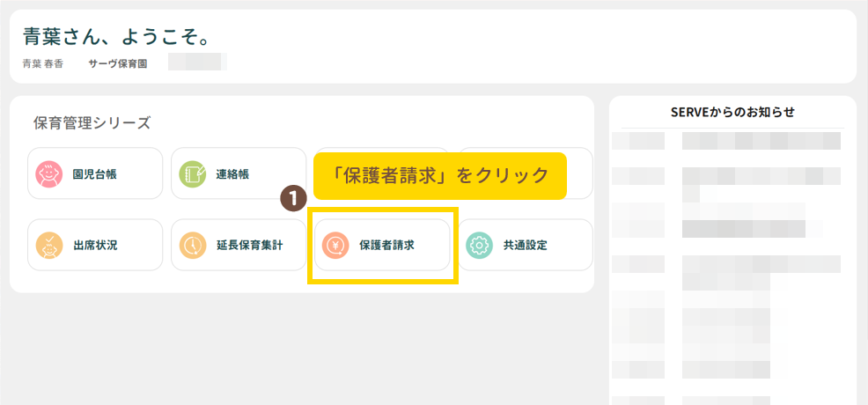Click the yellow 「保護者請求」をクリック callout
Image resolution: width=868 pixels, height=405 pixels.
(438, 175)
